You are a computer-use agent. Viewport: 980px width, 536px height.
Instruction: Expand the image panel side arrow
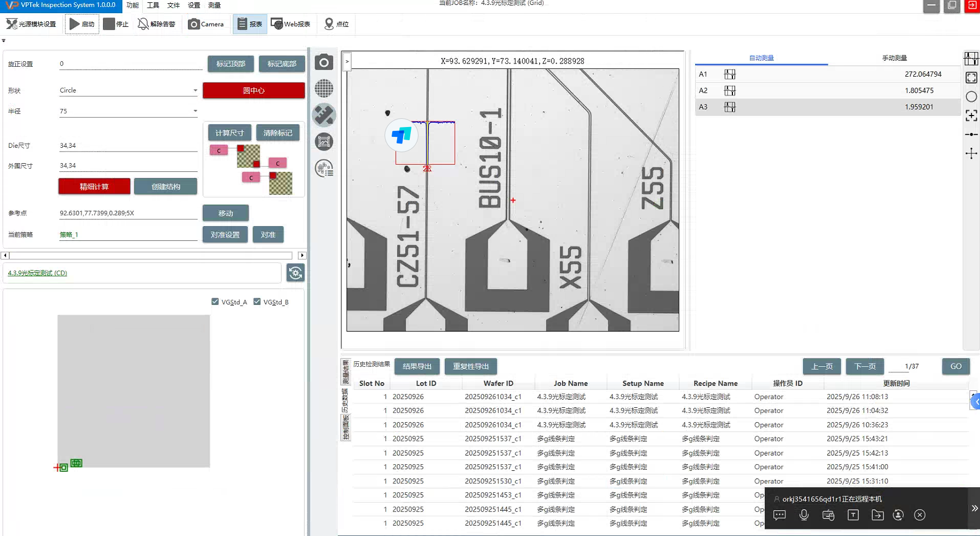coord(347,61)
